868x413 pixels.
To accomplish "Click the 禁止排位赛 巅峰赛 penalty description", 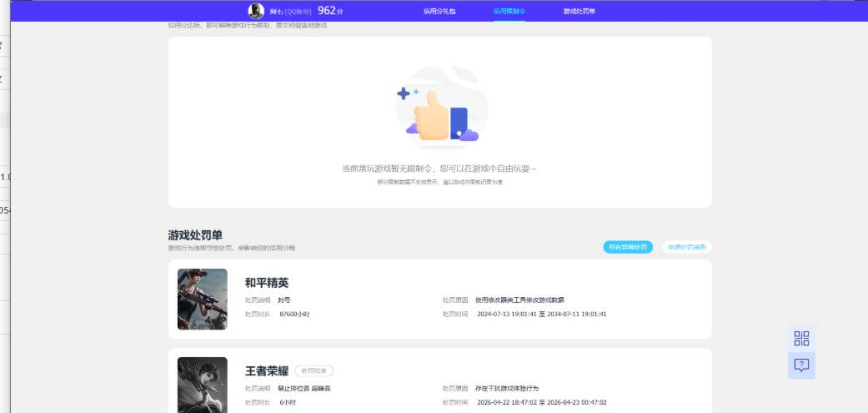I will [304, 389].
